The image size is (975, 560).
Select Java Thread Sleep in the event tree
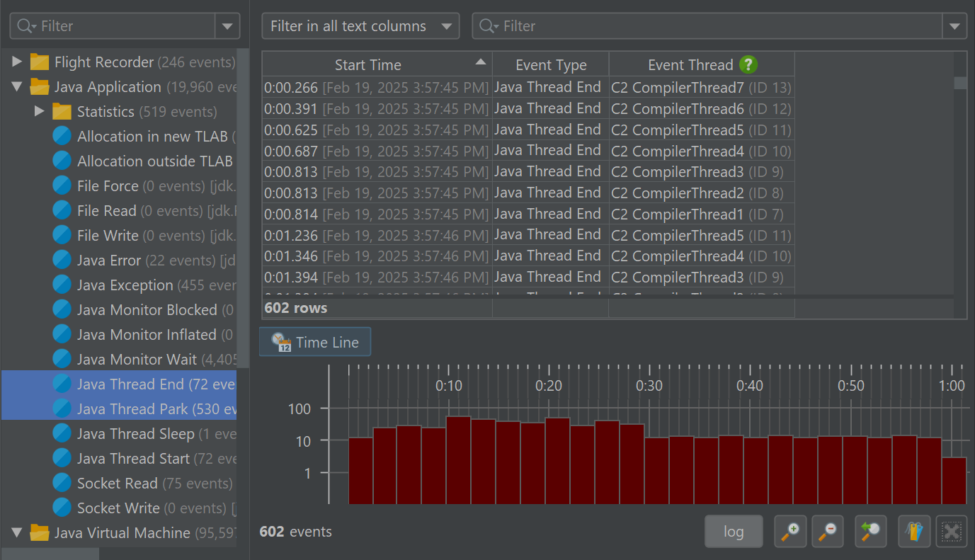click(135, 433)
